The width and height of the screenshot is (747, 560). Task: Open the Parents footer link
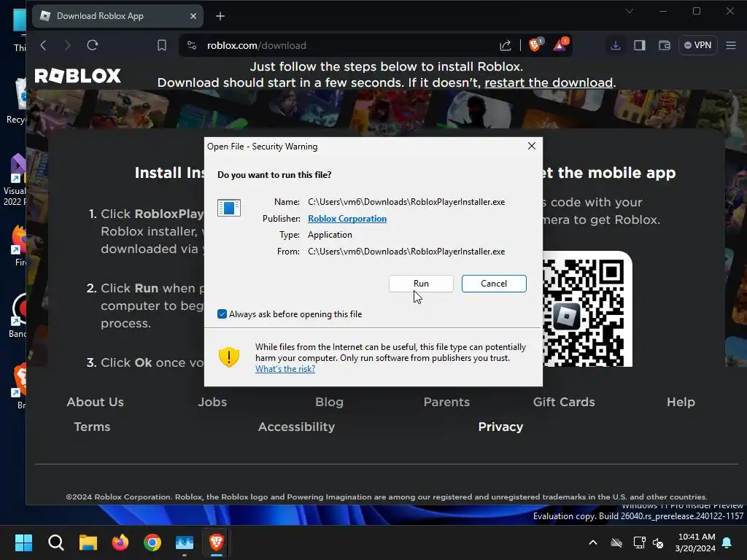coord(446,402)
